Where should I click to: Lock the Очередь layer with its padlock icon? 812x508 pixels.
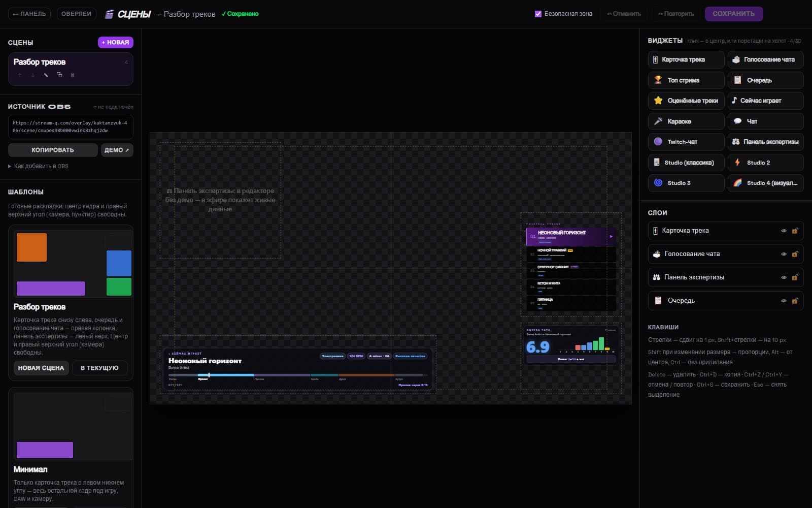click(x=795, y=301)
